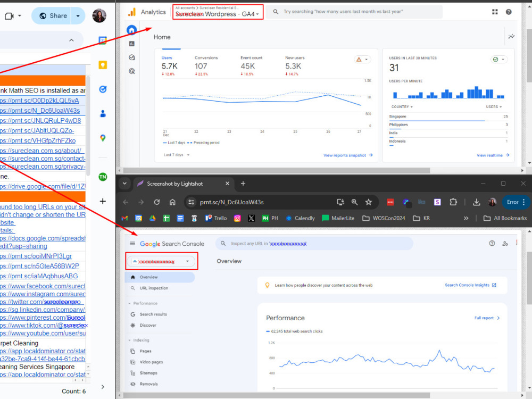
Task: Open the USERS metric dropdown
Action: tap(494, 107)
